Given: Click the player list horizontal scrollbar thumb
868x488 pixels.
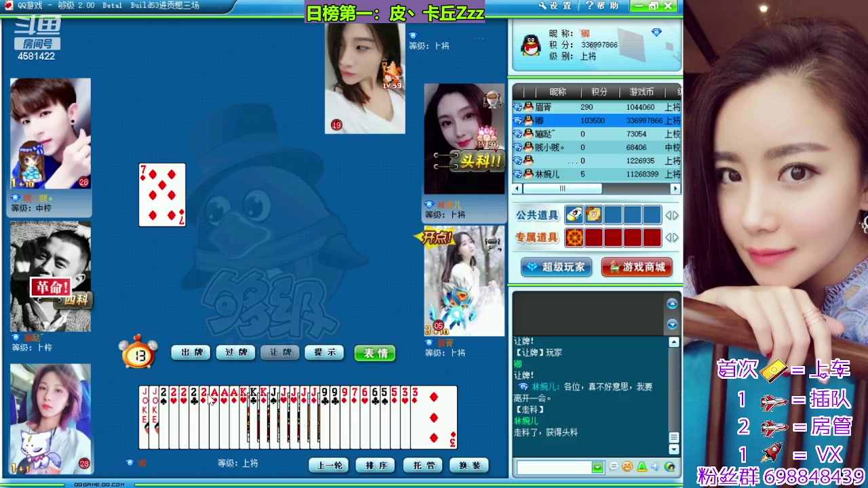Looking at the screenshot, I should coord(562,188).
